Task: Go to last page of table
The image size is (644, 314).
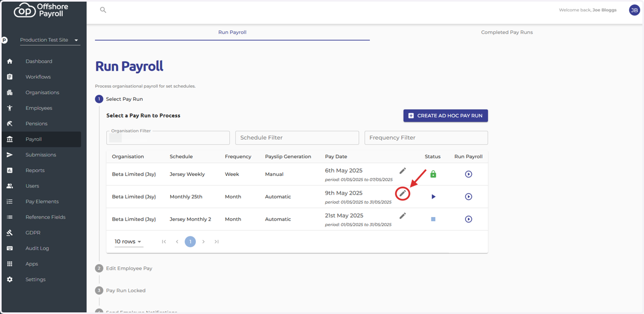Action: [x=217, y=242]
